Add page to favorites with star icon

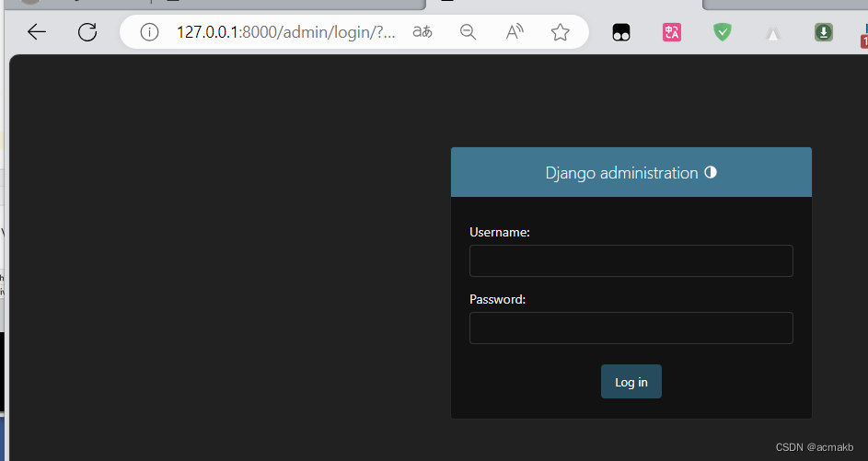click(x=561, y=32)
